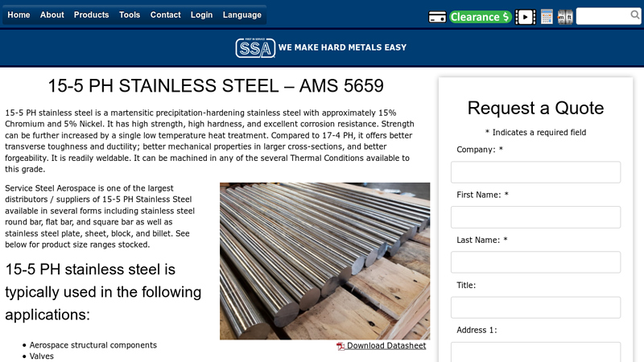Image resolution: width=644 pixels, height=362 pixels.
Task: Click the PDF icon beside Download Datasheet
Action: (341, 347)
